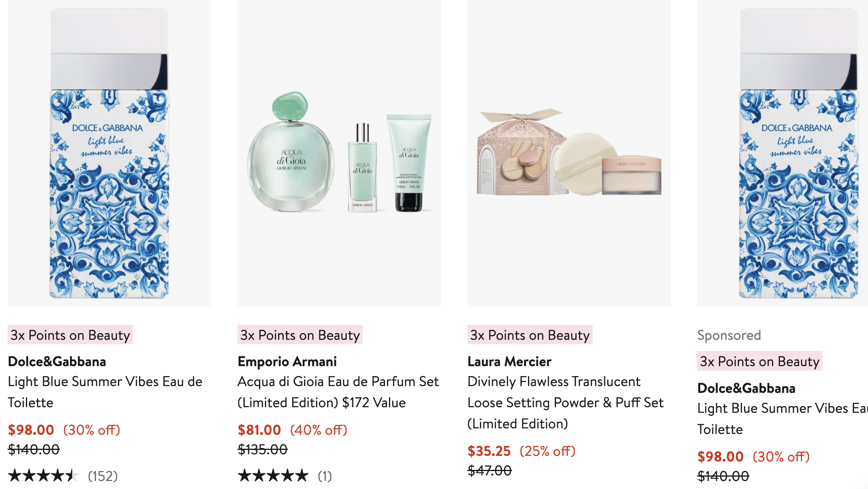Click the Laura Mercier brand name
The height and width of the screenshot is (489, 868).
[509, 361]
